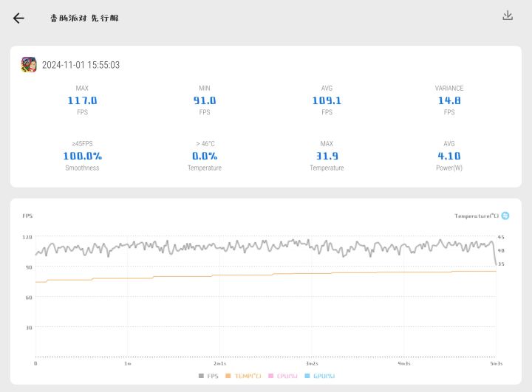532x392 pixels.
Task: Toggle the FPS legend series
Action: 208,376
